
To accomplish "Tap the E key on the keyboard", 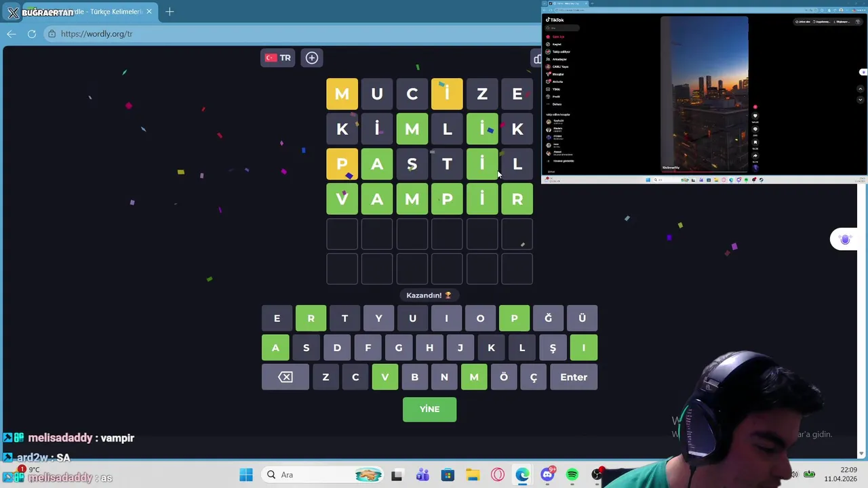I will pyautogui.click(x=277, y=318).
